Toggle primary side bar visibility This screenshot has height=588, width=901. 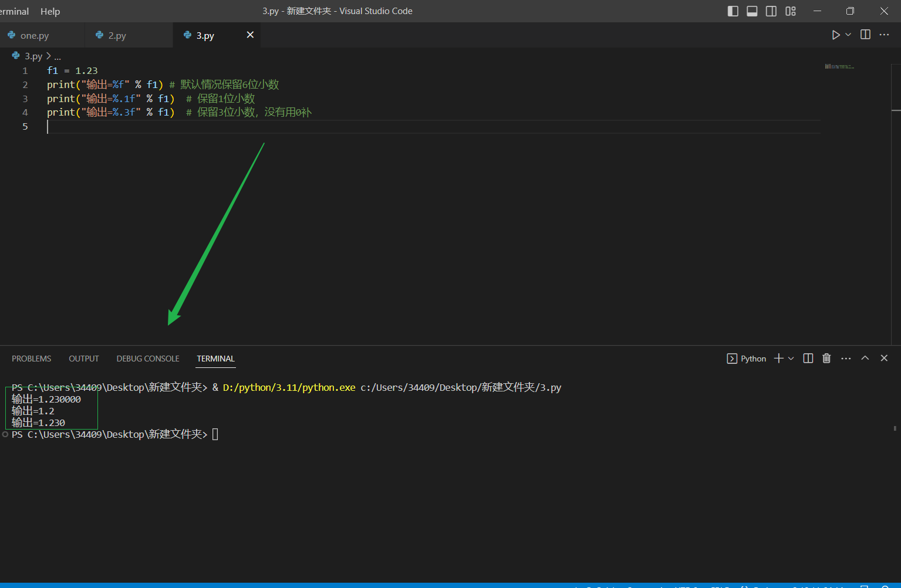coord(733,11)
